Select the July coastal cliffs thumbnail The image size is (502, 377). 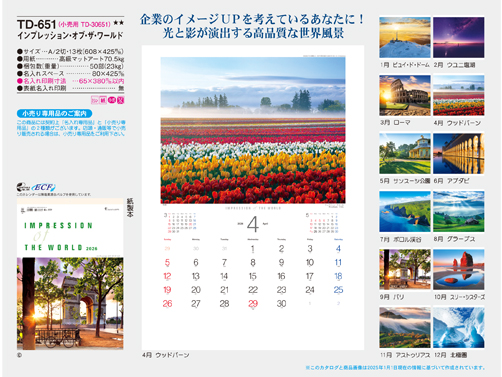click(x=405, y=211)
